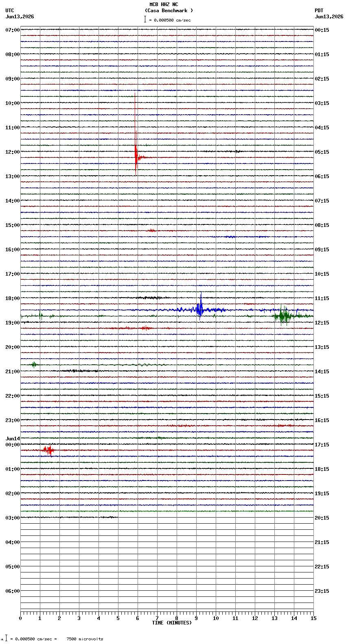
Task: Click the station title 'MCB HHZ NC'
Action: 164,4
